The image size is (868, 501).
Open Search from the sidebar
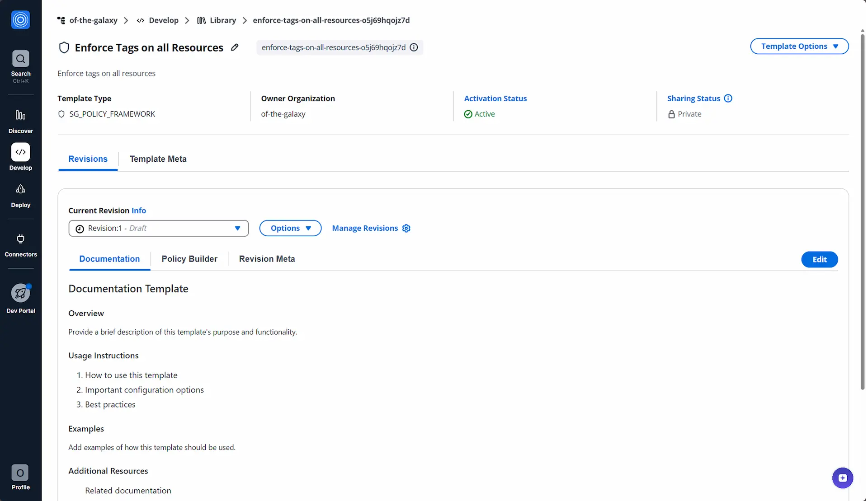(x=20, y=59)
